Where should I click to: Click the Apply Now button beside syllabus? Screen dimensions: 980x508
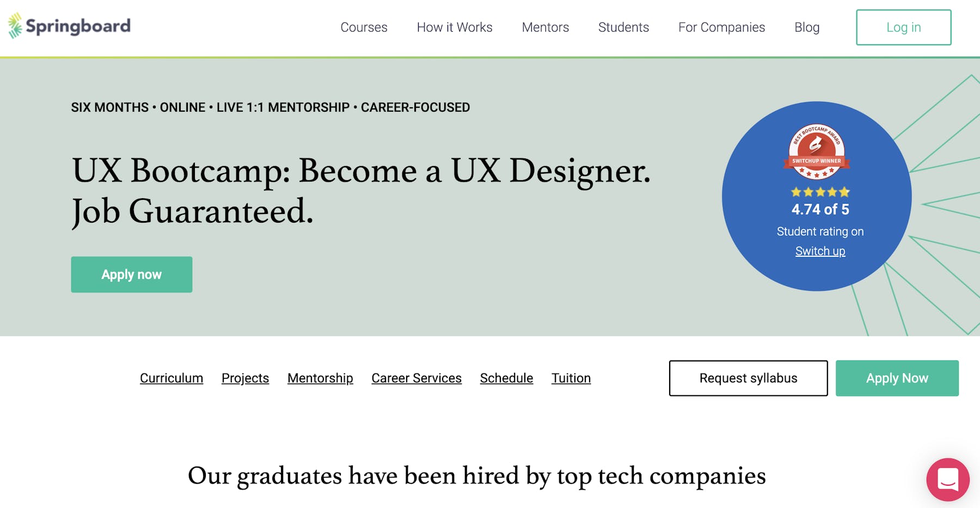click(897, 378)
